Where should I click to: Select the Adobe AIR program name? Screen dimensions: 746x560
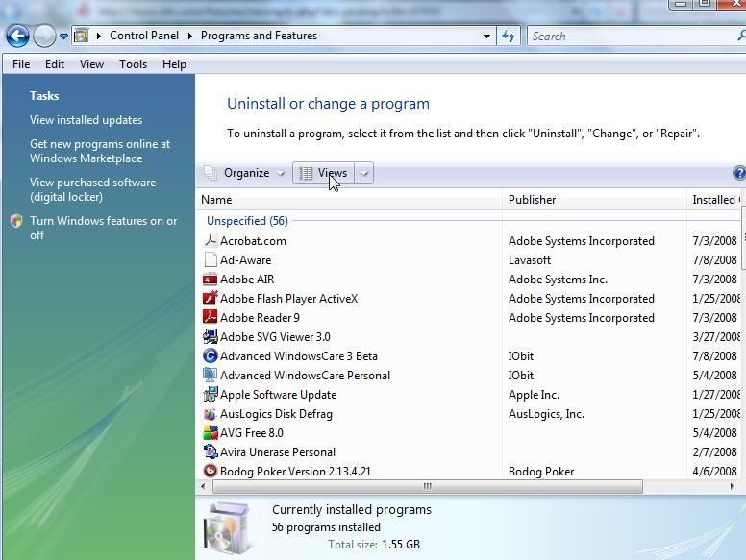point(247,280)
